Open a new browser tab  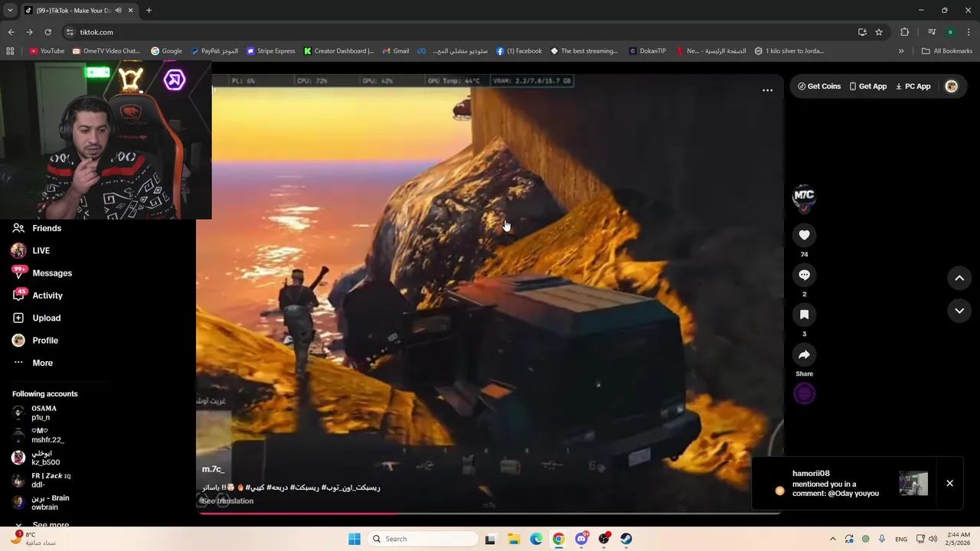[149, 11]
